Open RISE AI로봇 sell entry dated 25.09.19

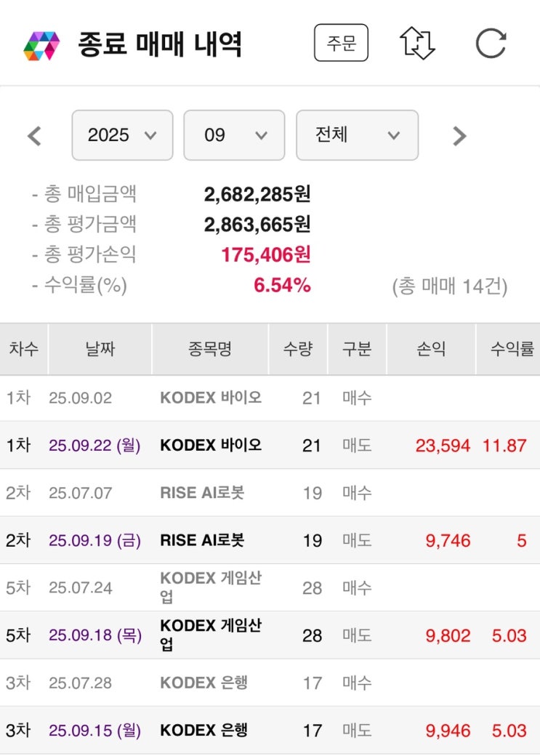(202, 540)
